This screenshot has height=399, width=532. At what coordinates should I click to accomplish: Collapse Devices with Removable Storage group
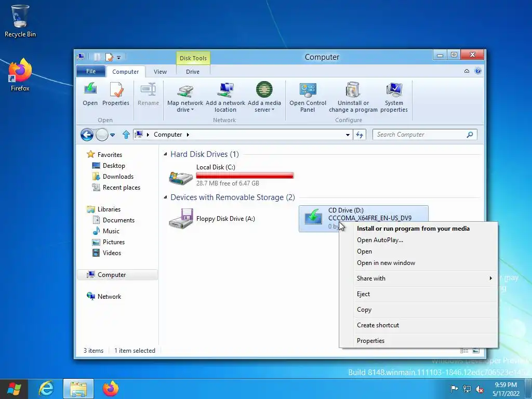pyautogui.click(x=165, y=197)
